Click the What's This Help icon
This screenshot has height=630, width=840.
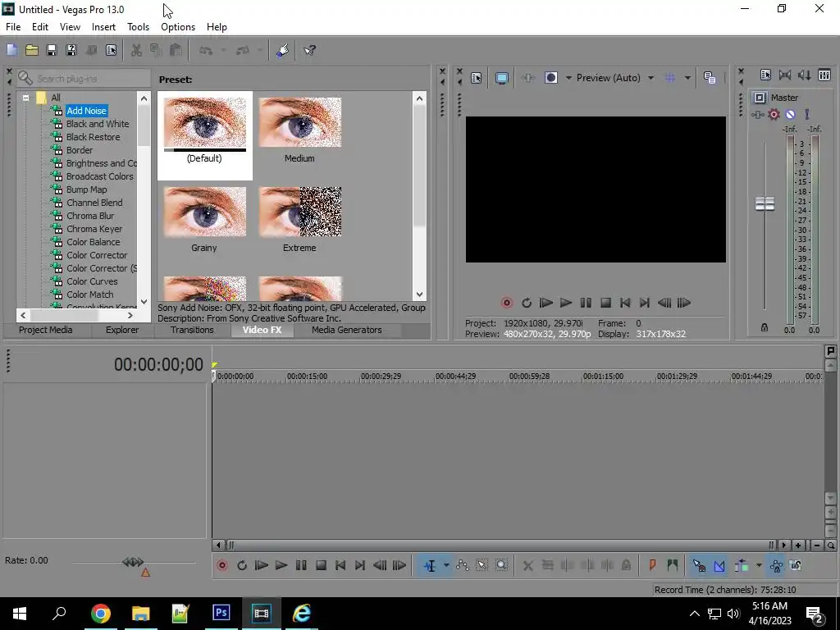tap(309, 50)
